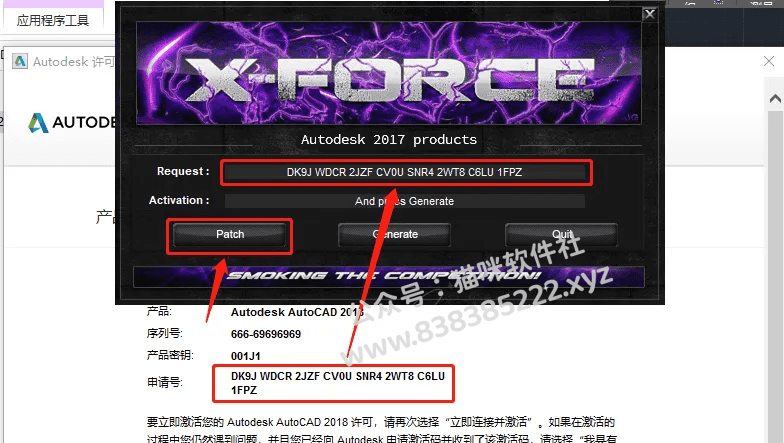Click the Quit button

[x=562, y=234]
